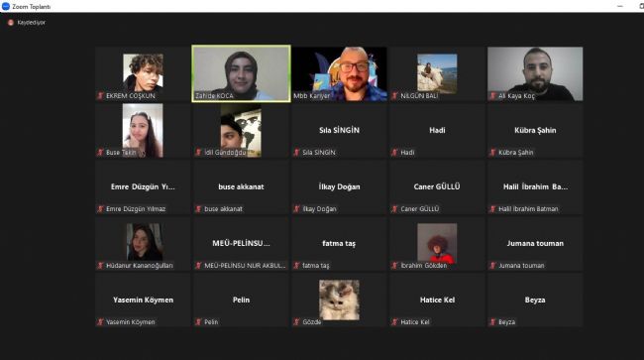This screenshot has height=360, width=644.
Task: Click the Zoom logo in the title bar
Action: 6,6
